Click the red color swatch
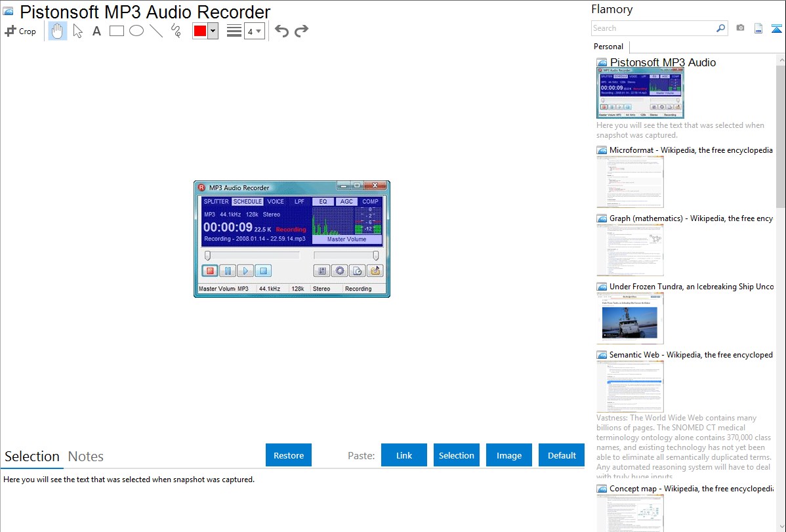Viewport: 786px width, 532px height. tap(200, 31)
